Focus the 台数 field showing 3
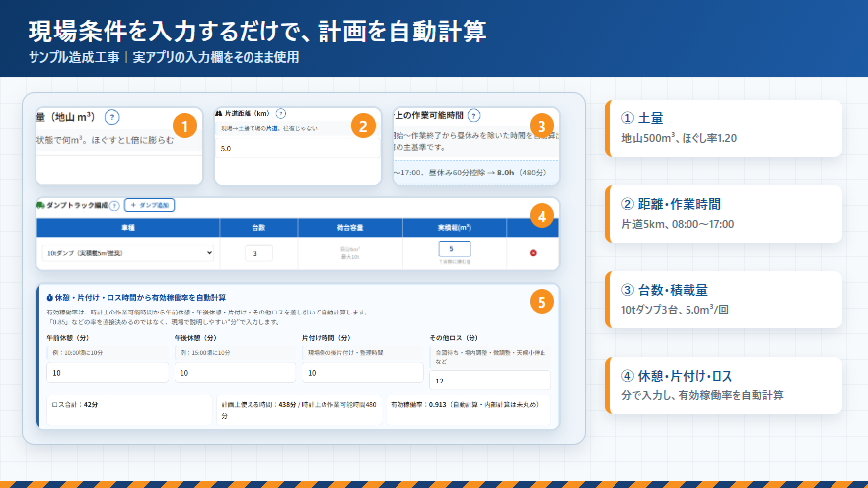868x488 pixels. tap(258, 253)
